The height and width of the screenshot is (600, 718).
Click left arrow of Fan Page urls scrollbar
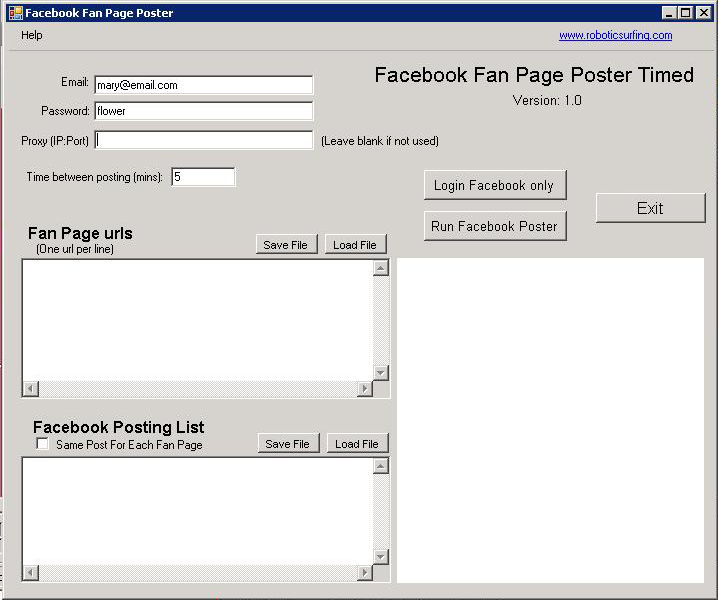pos(31,389)
